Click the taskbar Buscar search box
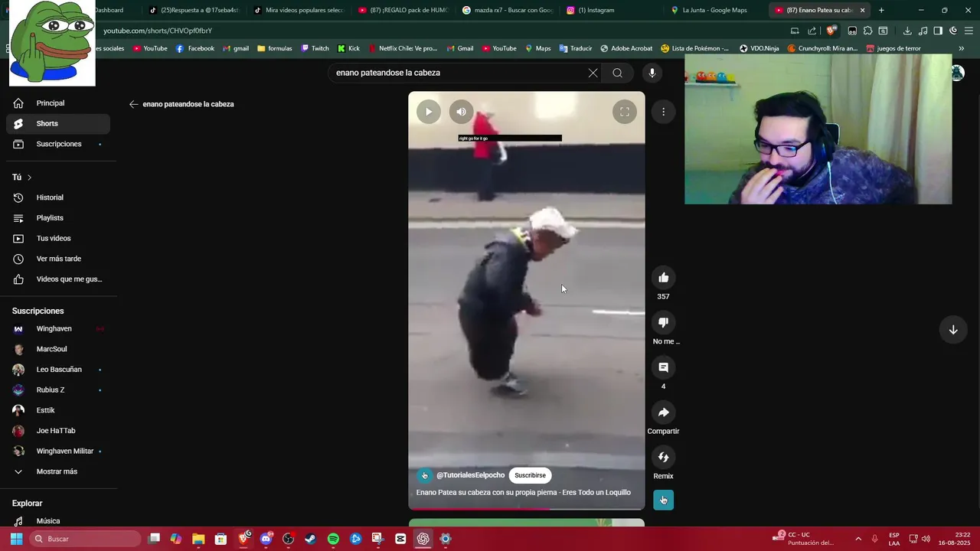 86,539
